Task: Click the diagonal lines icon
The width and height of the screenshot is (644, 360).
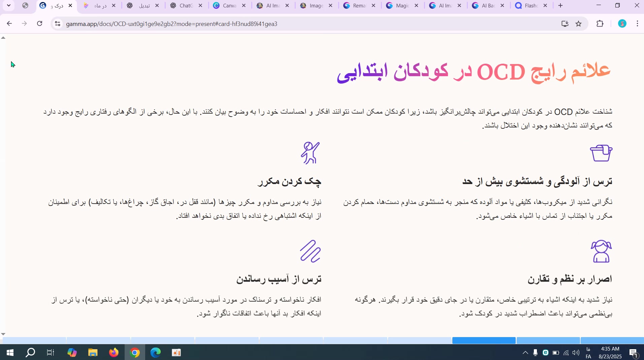Action: pyautogui.click(x=310, y=251)
